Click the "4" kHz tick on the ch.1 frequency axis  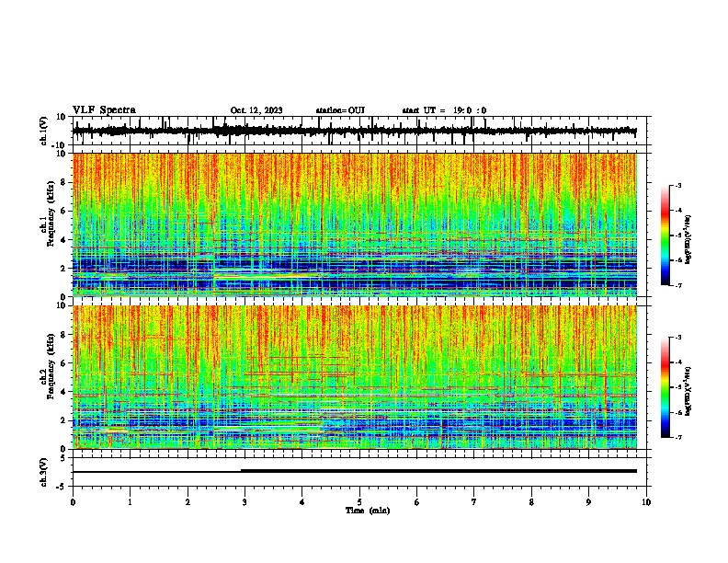(x=64, y=240)
